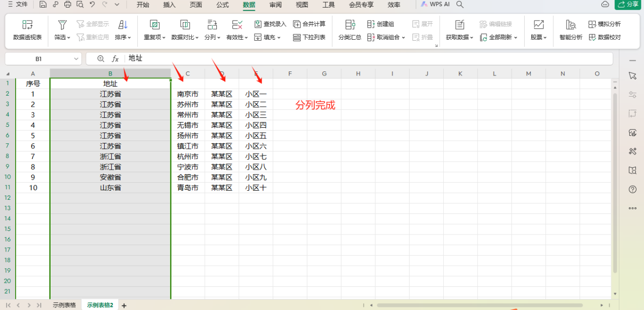
Task: Open 分类汇总 subtotal tool
Action: click(350, 31)
